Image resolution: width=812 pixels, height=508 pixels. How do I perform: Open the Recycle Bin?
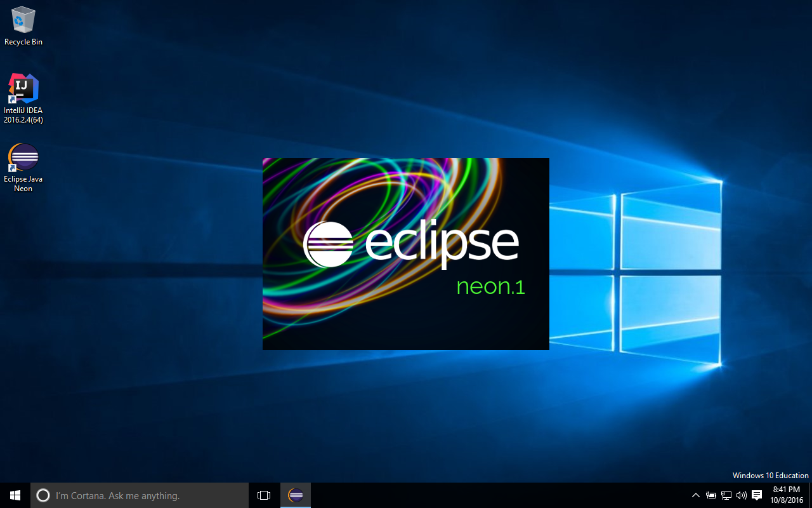[x=23, y=19]
